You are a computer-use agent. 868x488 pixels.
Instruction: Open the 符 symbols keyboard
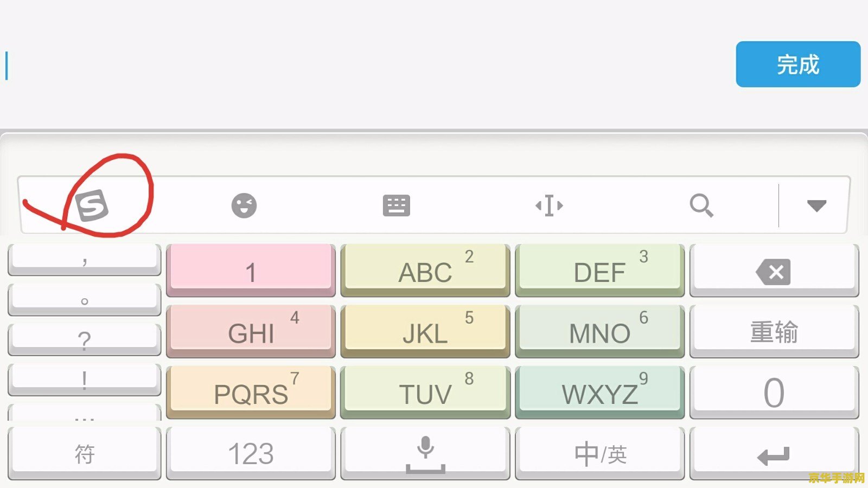pyautogui.click(x=84, y=453)
